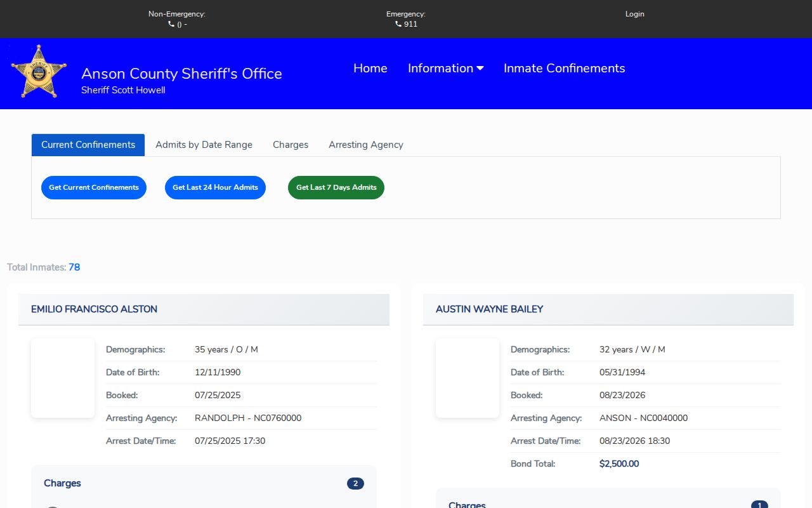Click the charges count badge 2 for Alston
Viewport: 812px width, 508px height.
pos(355,484)
